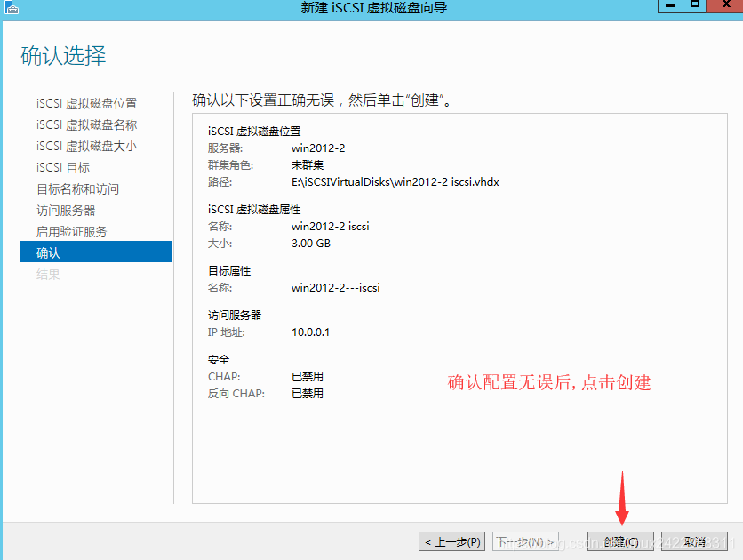Click section heading 安全
This screenshot has width=743, height=560.
219,360
